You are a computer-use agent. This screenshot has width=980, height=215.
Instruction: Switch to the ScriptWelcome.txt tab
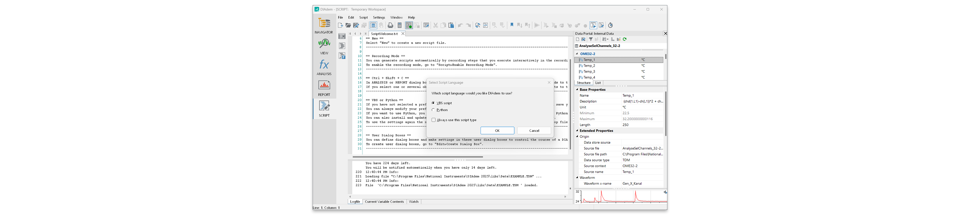click(x=384, y=34)
